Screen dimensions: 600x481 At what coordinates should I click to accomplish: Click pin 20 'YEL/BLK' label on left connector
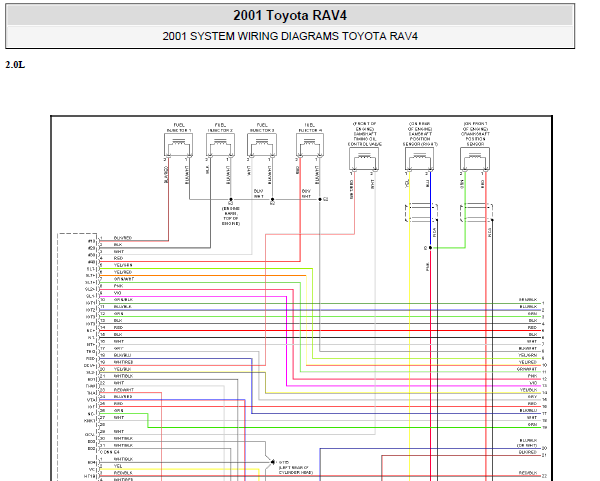(122, 369)
